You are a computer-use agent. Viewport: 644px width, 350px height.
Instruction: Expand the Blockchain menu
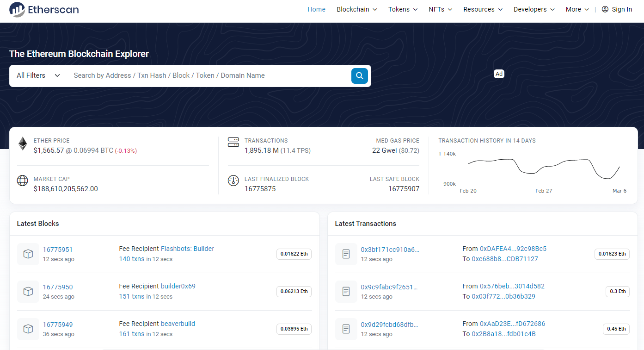(357, 9)
